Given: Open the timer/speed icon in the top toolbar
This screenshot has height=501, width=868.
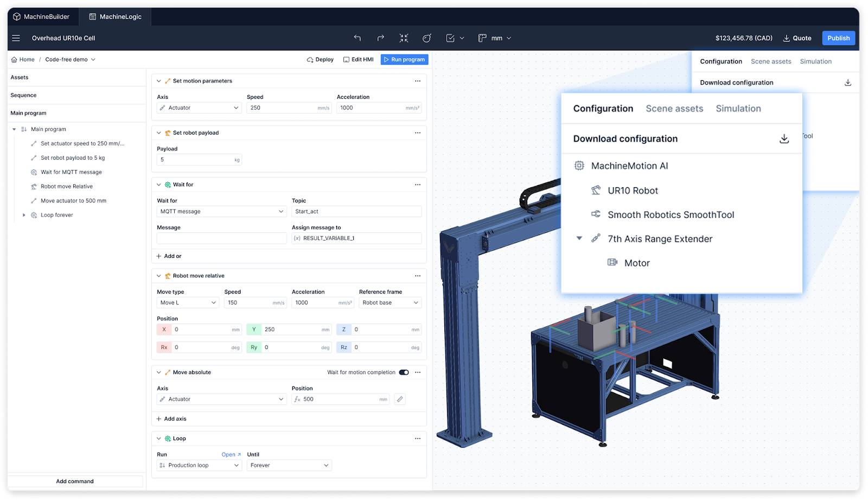Looking at the screenshot, I should [x=427, y=38].
